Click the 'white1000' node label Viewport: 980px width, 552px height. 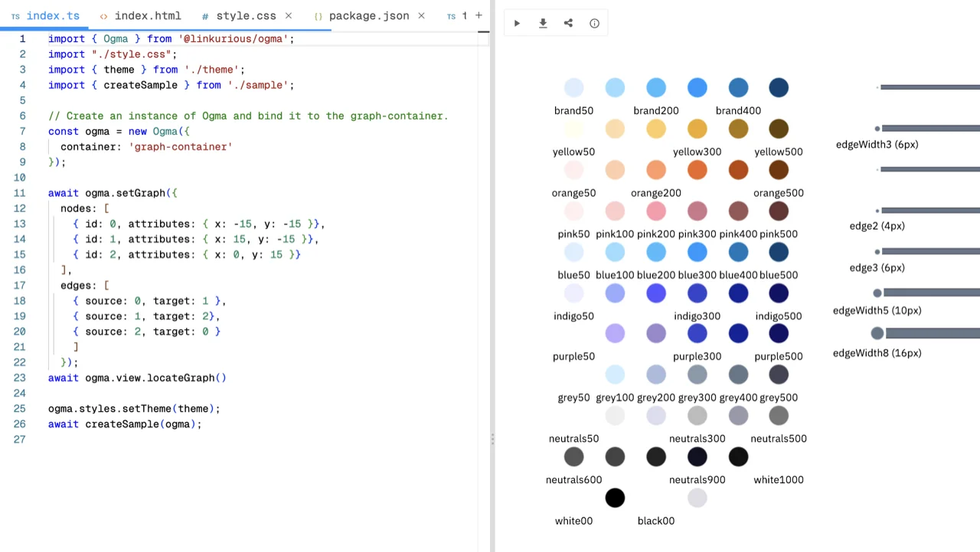pyautogui.click(x=779, y=480)
